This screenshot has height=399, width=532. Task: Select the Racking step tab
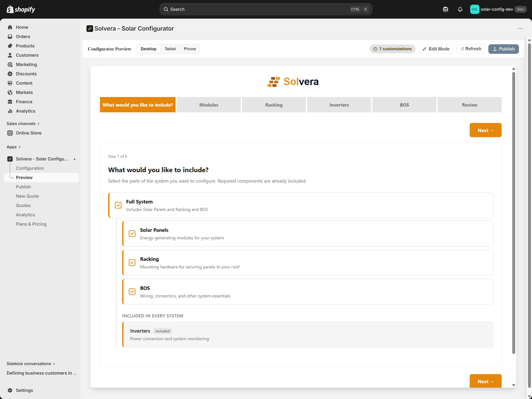pyautogui.click(x=274, y=105)
